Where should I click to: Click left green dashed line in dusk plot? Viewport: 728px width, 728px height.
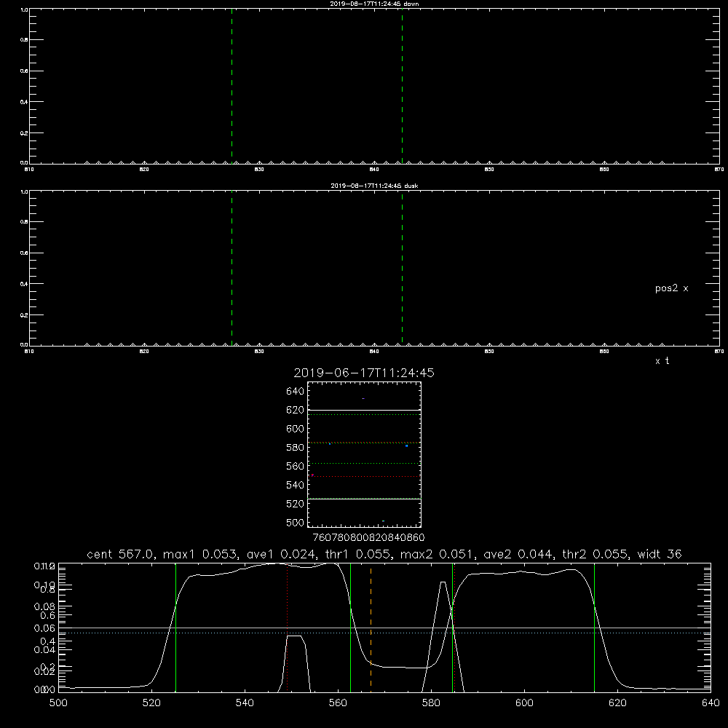232,268
